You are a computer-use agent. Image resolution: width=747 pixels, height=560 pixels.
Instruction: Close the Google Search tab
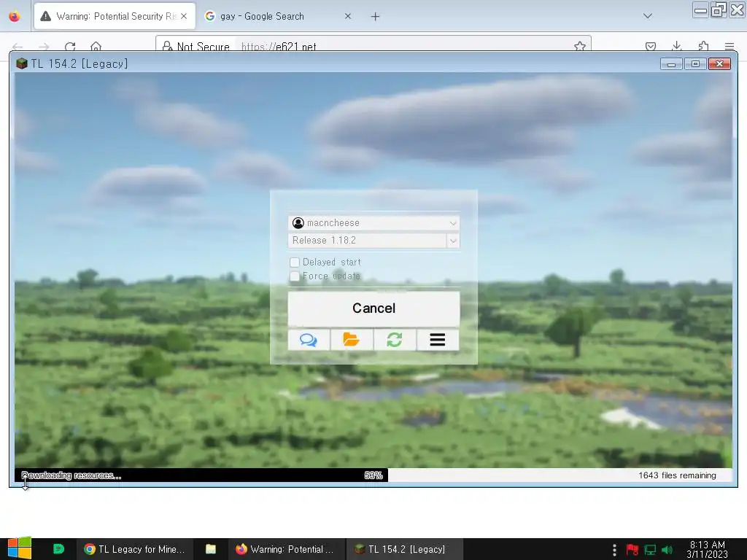(x=348, y=16)
